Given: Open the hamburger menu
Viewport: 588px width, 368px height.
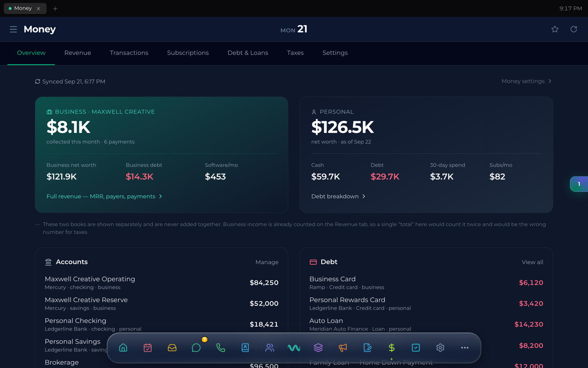Looking at the screenshot, I should click(x=13, y=29).
